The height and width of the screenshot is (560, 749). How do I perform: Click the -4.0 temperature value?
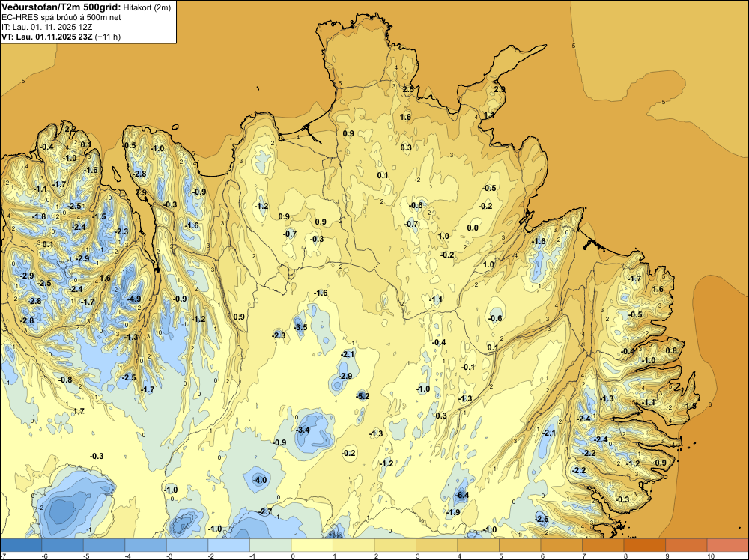260,480
